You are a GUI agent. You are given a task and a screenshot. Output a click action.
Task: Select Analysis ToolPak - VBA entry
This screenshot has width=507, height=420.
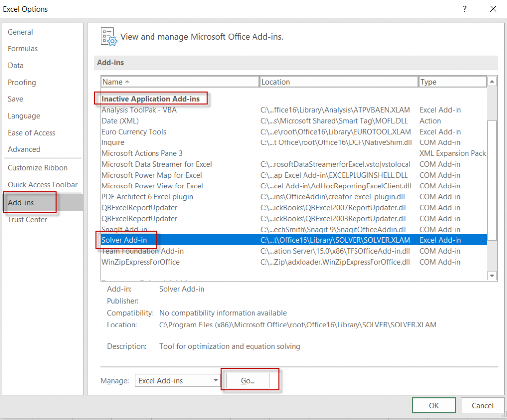click(x=139, y=110)
